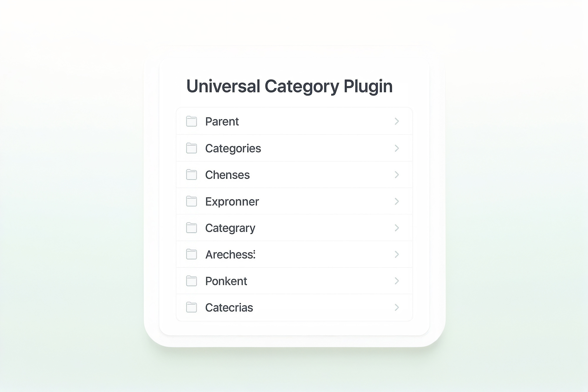Click the folder icon next to Arechess

click(191, 254)
